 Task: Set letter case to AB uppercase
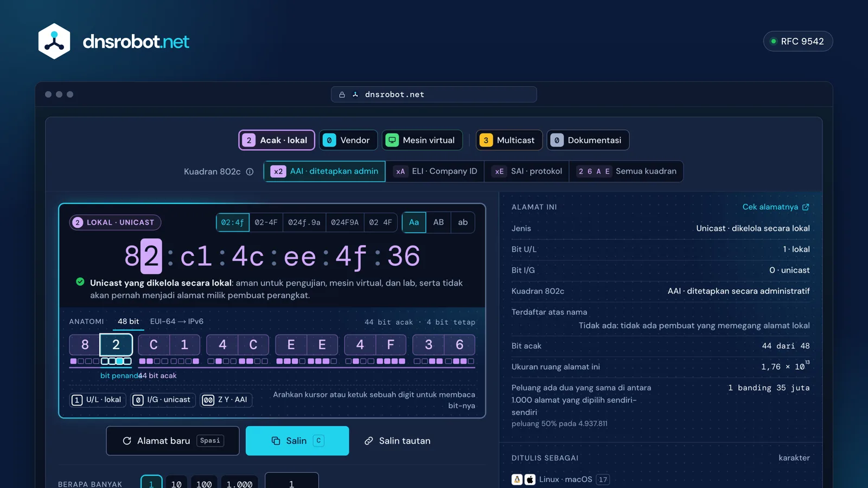pyautogui.click(x=438, y=222)
